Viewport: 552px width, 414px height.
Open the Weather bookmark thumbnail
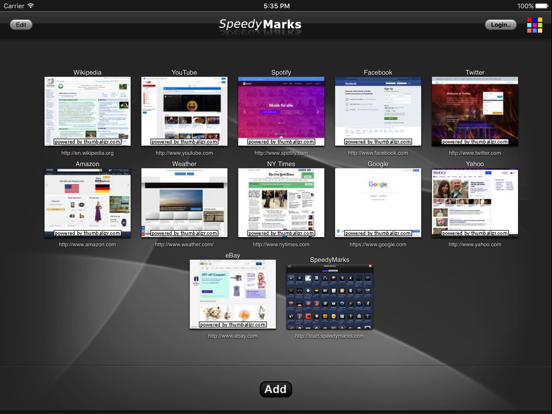184,203
